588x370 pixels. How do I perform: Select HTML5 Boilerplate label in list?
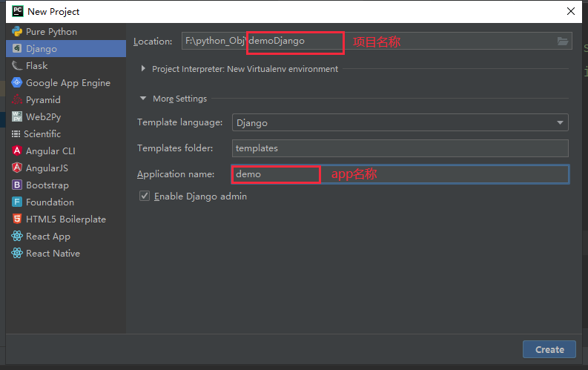coord(66,219)
